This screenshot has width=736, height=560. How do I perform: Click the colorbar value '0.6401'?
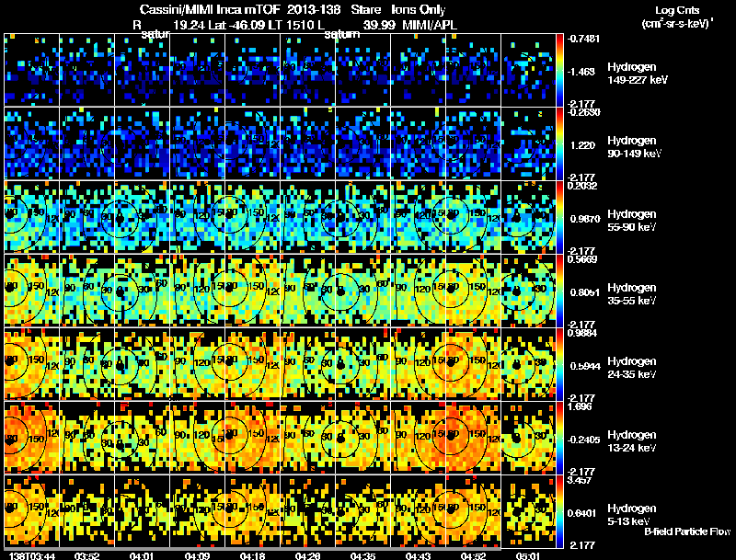tap(583, 514)
